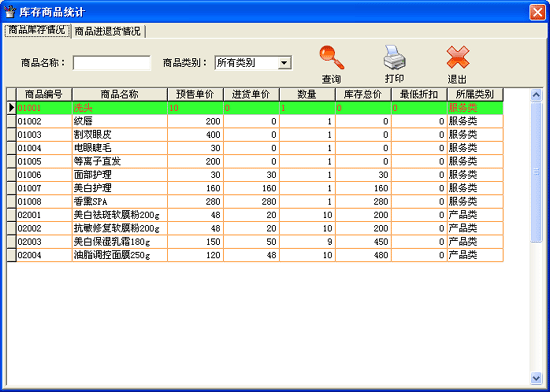Image resolution: width=550 pixels, height=392 pixels.
Task: Click the vertical scrollbar thumb
Action: pos(536,172)
